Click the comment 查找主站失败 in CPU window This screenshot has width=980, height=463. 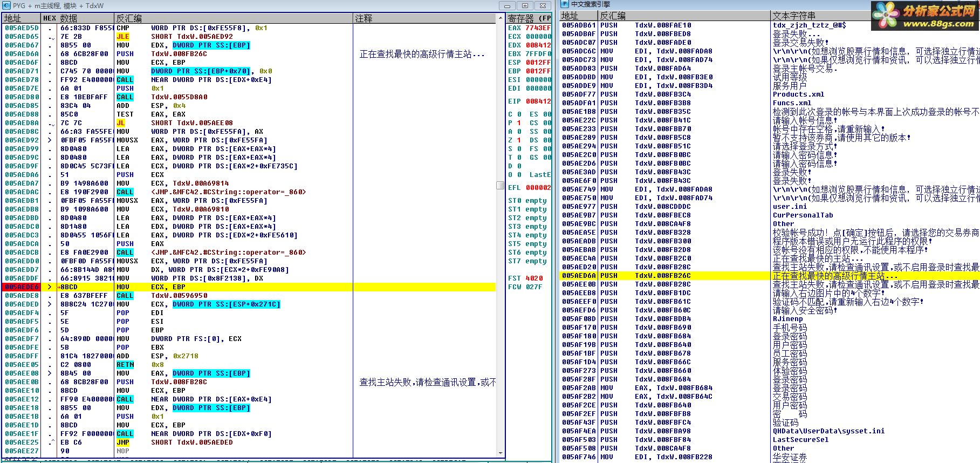427,382
